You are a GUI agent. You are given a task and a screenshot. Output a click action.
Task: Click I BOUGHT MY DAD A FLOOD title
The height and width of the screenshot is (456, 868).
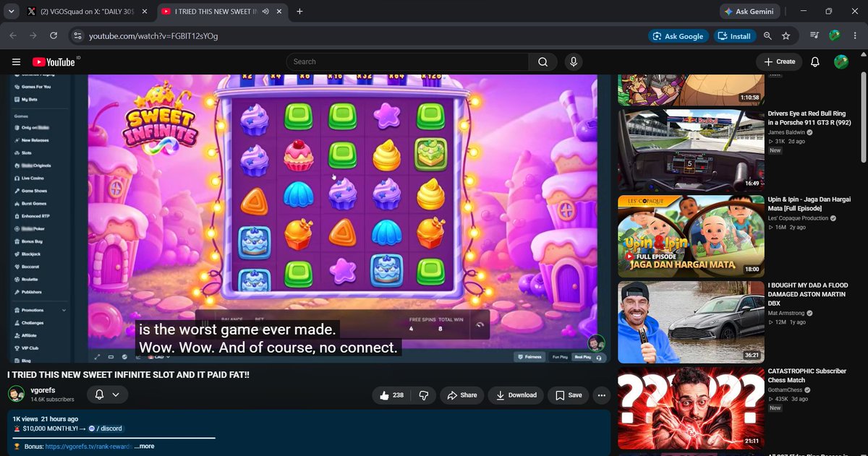tap(809, 295)
